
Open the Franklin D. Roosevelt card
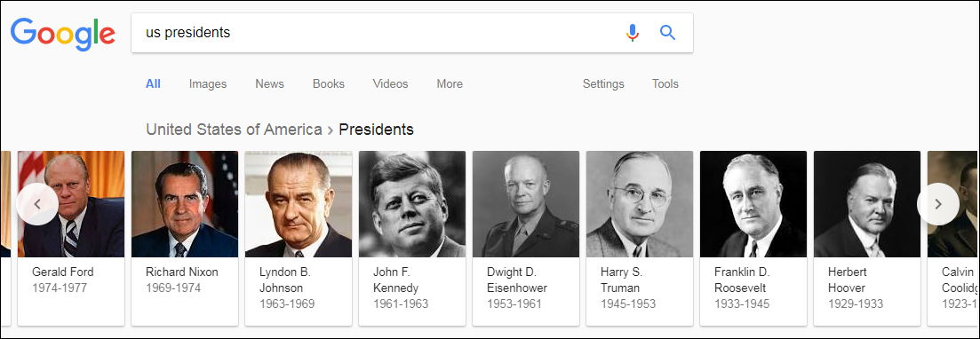(753, 238)
